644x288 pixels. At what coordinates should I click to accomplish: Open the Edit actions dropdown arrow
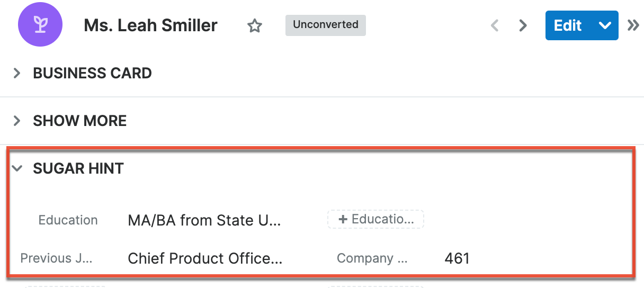[x=605, y=25]
